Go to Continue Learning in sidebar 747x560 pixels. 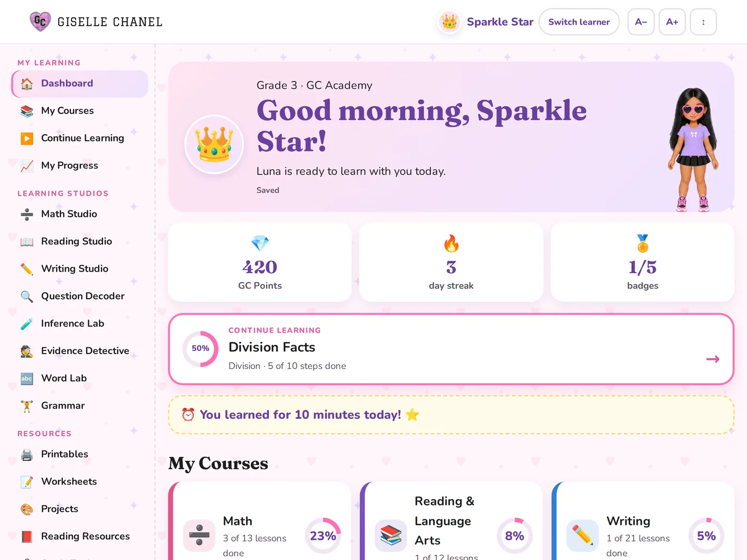pos(80,138)
